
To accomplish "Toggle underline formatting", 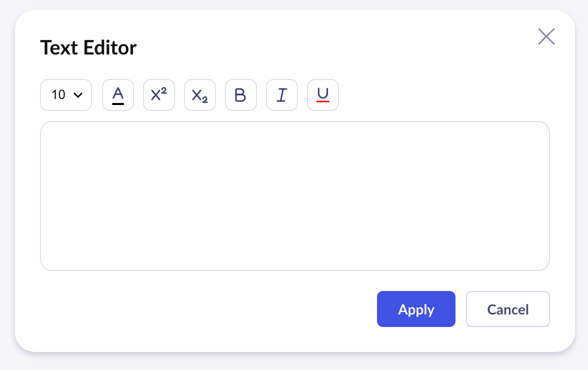I will click(323, 95).
